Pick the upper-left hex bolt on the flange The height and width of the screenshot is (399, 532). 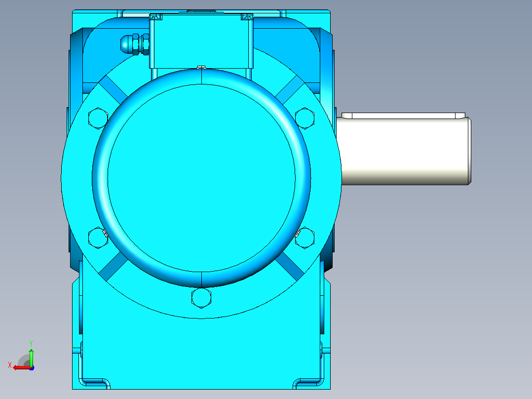tap(98, 118)
